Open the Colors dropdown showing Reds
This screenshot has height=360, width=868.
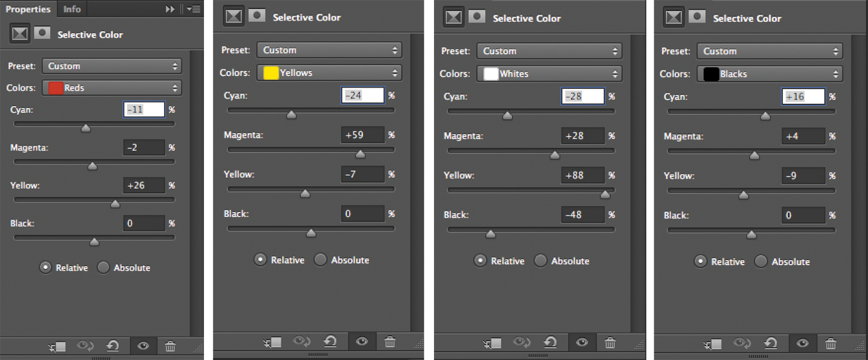click(x=112, y=88)
